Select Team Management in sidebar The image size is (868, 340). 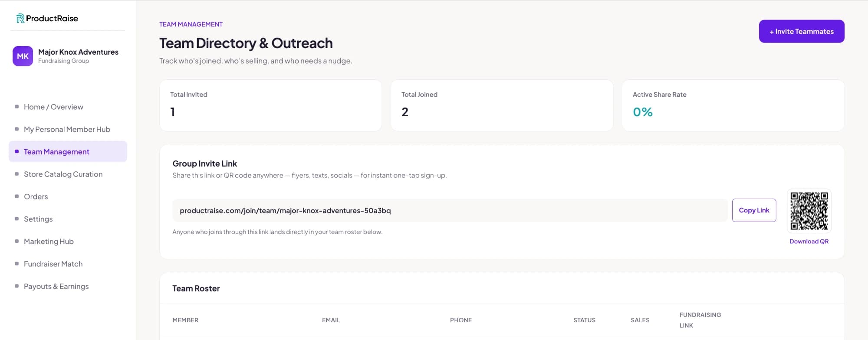[68, 151]
